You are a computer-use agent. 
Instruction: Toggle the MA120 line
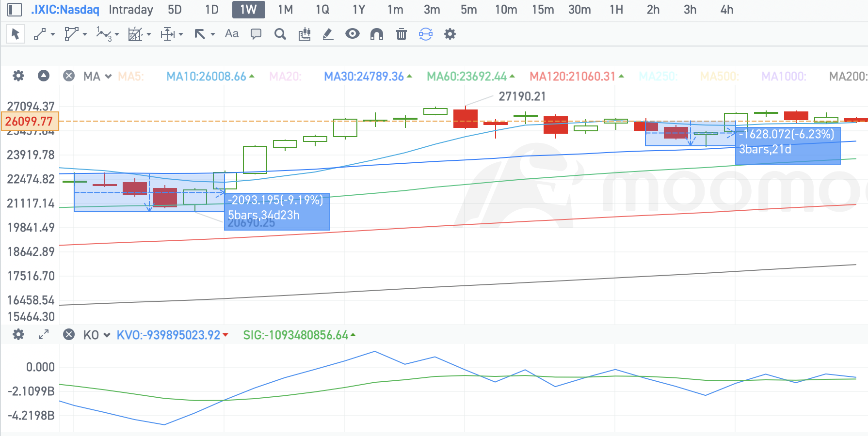577,77
